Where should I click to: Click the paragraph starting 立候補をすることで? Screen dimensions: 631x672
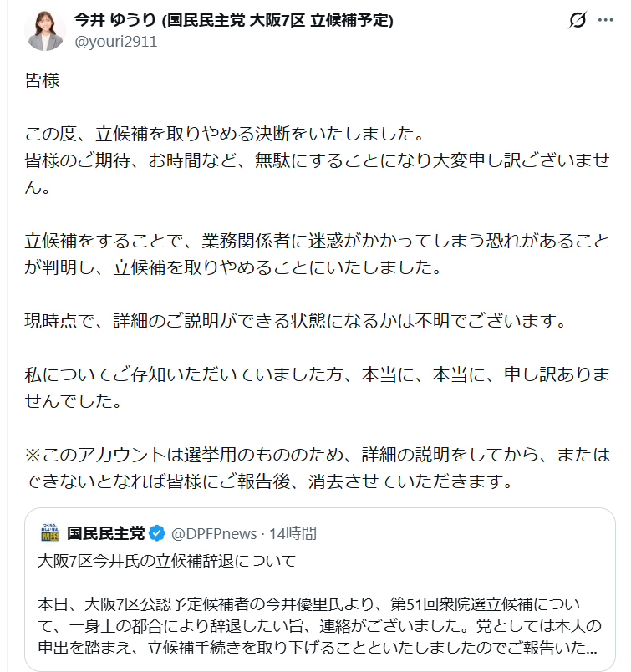(x=318, y=255)
